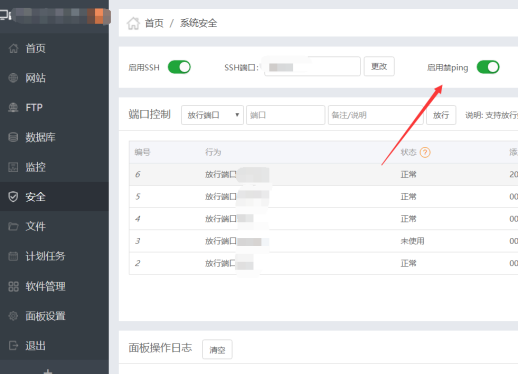Click the gear icon next to 面板设置
Screen dimensions: 519x374
click(13, 316)
